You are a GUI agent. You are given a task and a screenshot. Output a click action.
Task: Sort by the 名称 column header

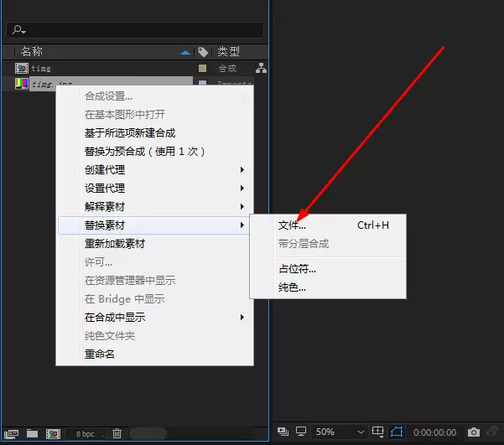32,51
